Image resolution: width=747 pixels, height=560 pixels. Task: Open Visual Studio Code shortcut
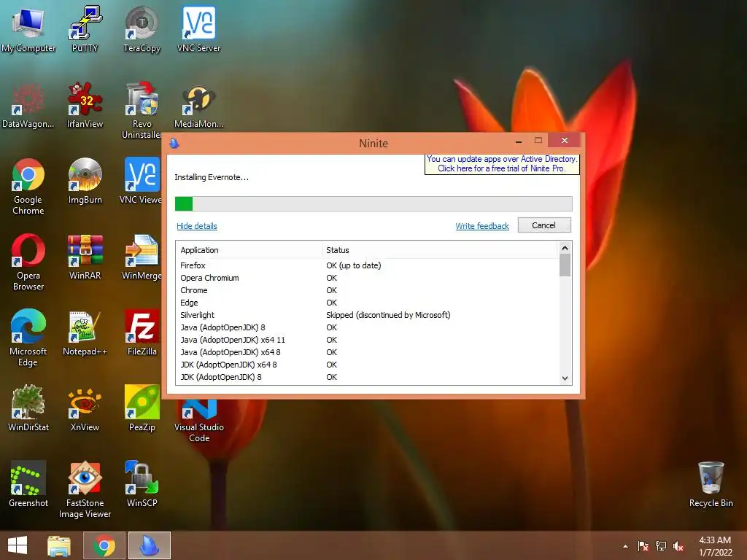[198, 422]
